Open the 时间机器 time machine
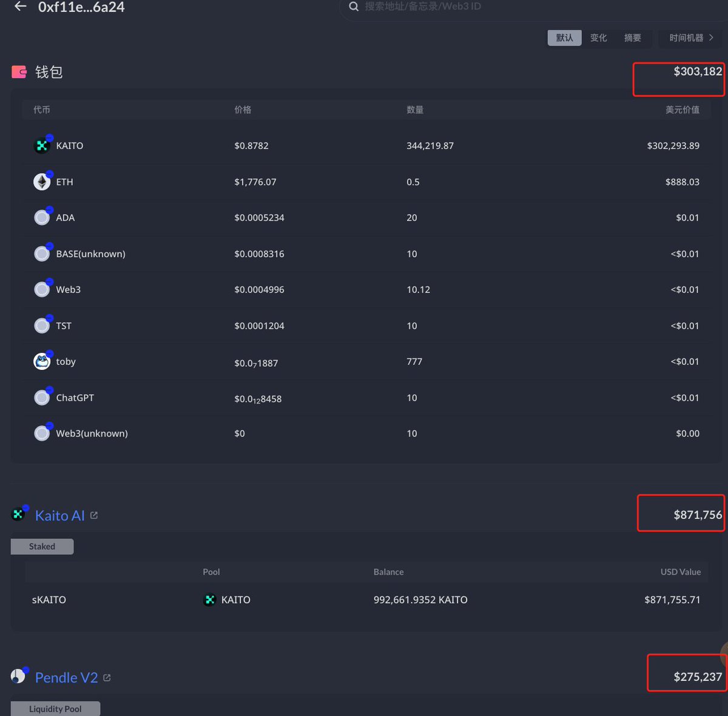 pyautogui.click(x=692, y=38)
